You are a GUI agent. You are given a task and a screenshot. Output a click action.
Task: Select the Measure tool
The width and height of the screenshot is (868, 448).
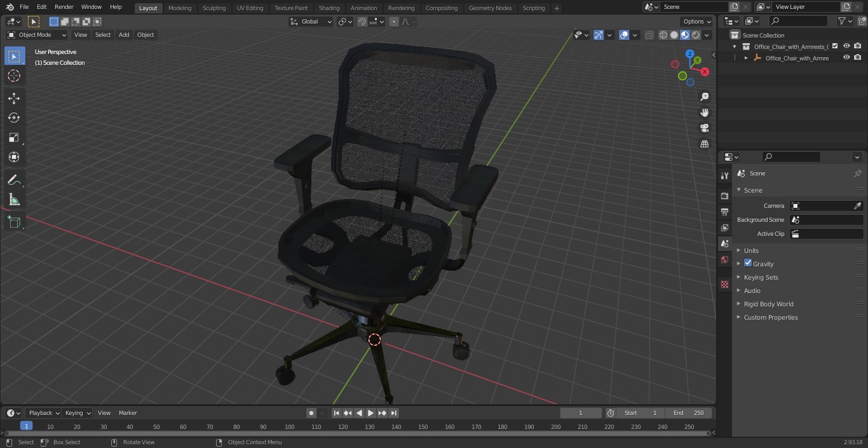tap(14, 200)
